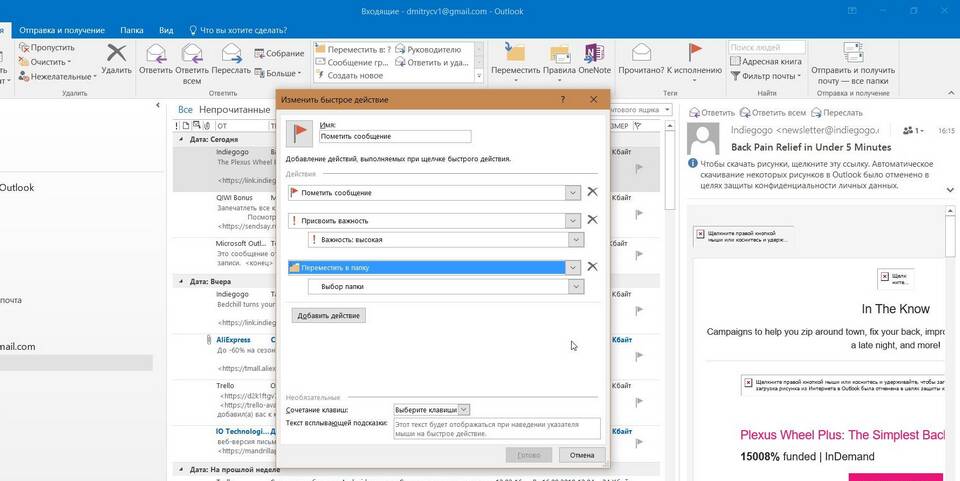Viewport: 960px width, 481px height.
Task: Remove the 'Пометить сообщение' action with X
Action: (x=592, y=192)
